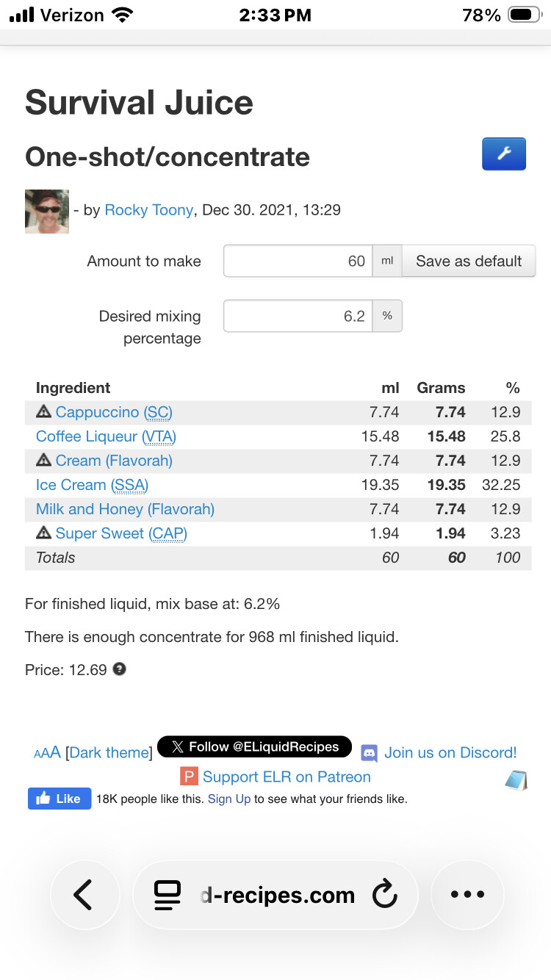Reload the page with refresh icon
Screen dimensions: 551x980
pos(384,894)
